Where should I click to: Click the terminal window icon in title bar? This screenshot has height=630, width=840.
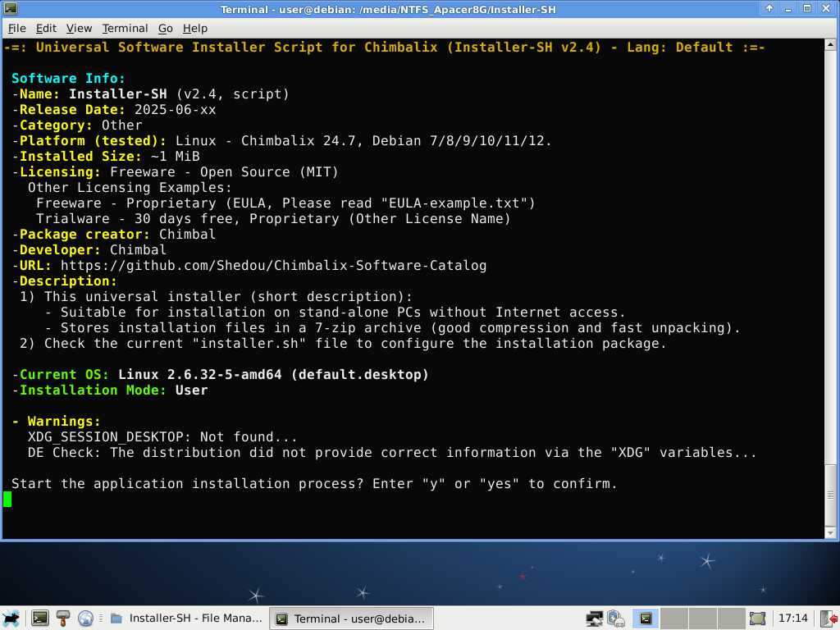coord(10,8)
